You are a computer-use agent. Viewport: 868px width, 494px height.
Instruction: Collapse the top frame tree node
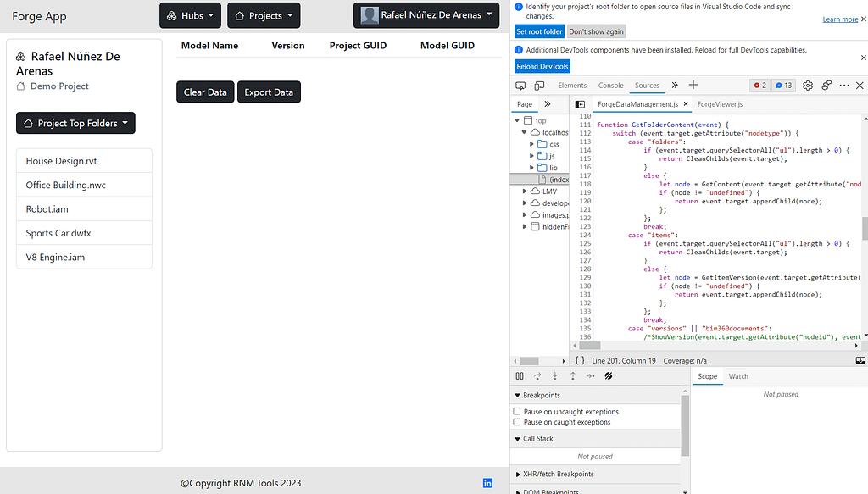pos(517,120)
